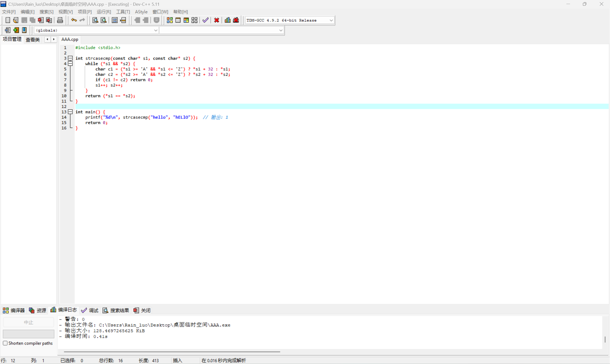Open the 运行[R] menu
Image resolution: width=610 pixels, height=364 pixels.
[104, 12]
